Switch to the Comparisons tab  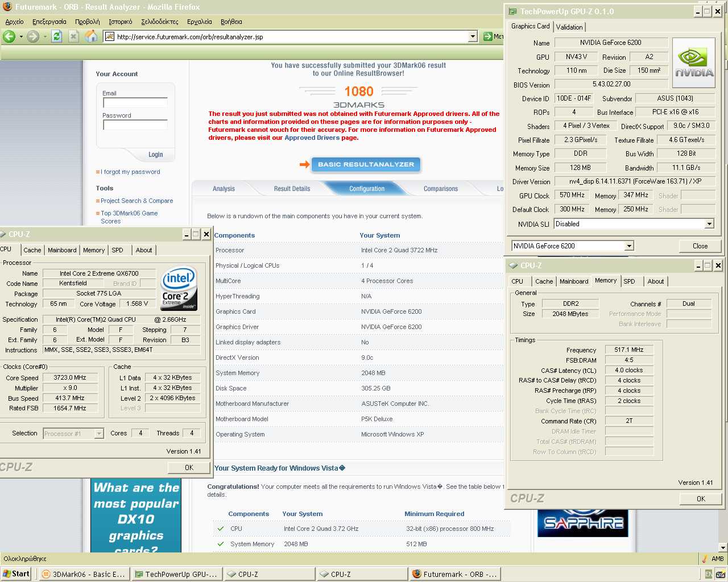point(441,189)
